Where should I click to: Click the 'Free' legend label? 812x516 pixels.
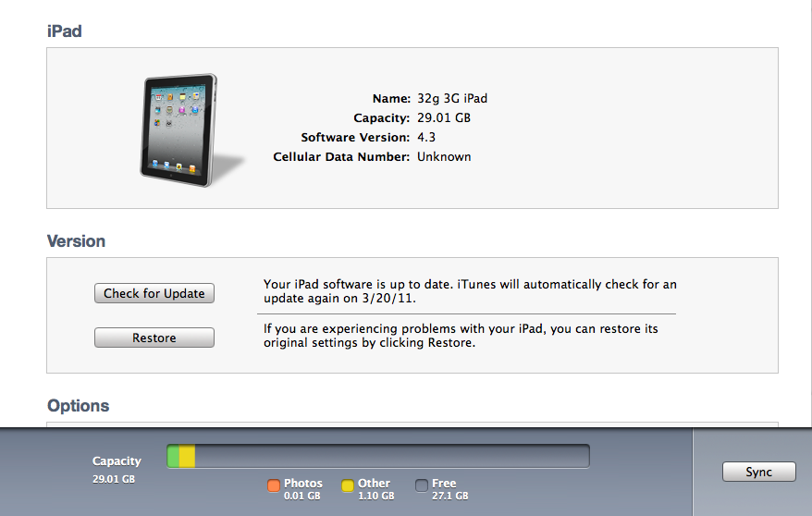coord(444,484)
